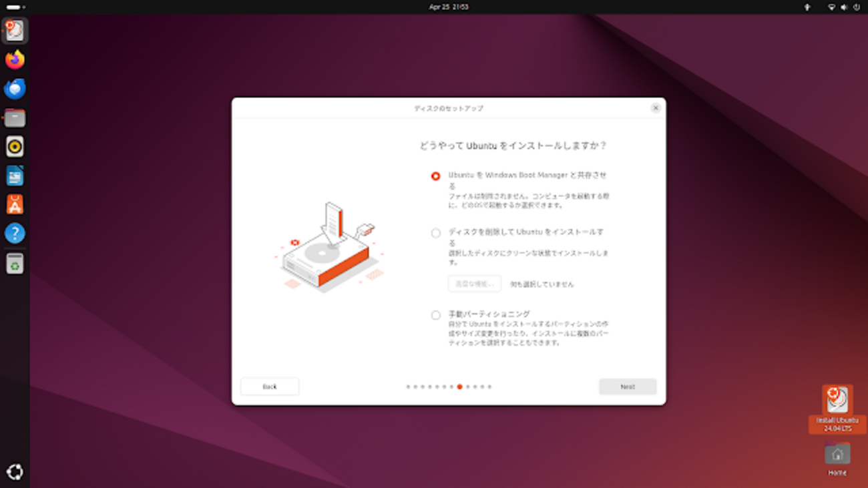The image size is (868, 488).
Task: Select installing Ubuntu alongside Windows Boot Manager
Action: pyautogui.click(x=436, y=176)
